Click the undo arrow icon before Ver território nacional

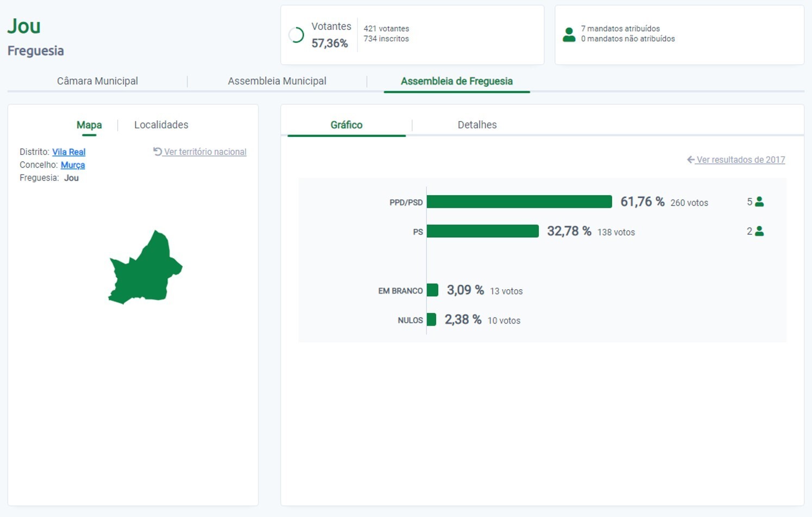point(158,152)
